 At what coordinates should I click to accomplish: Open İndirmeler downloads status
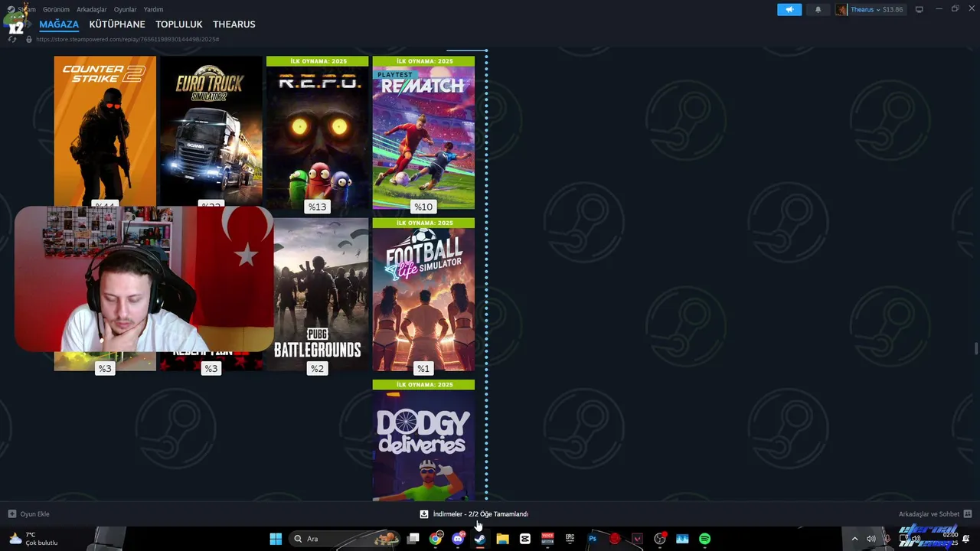click(x=474, y=514)
